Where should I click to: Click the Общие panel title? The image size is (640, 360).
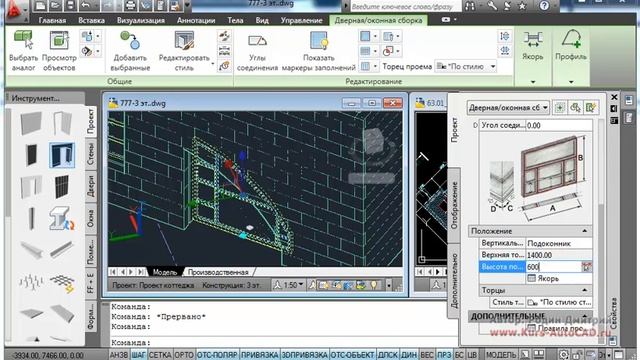(120, 81)
